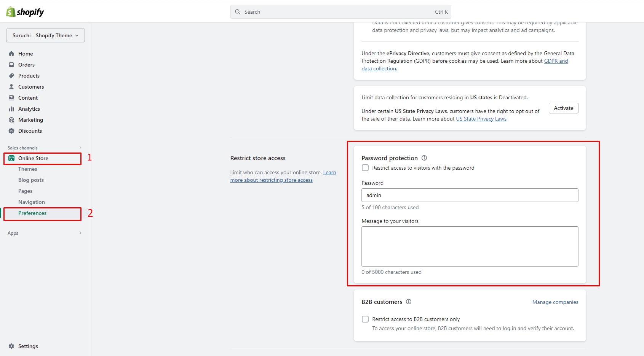
Task: Focus the Message to your visitors textbox
Action: pyautogui.click(x=470, y=246)
